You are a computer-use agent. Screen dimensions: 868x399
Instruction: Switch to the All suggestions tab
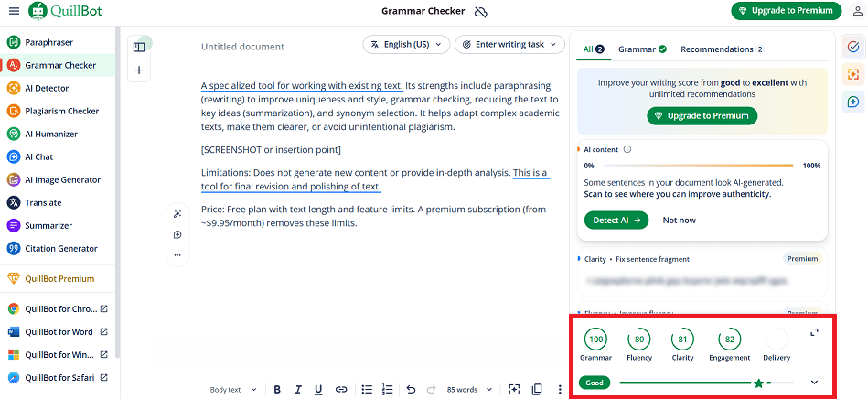click(594, 49)
